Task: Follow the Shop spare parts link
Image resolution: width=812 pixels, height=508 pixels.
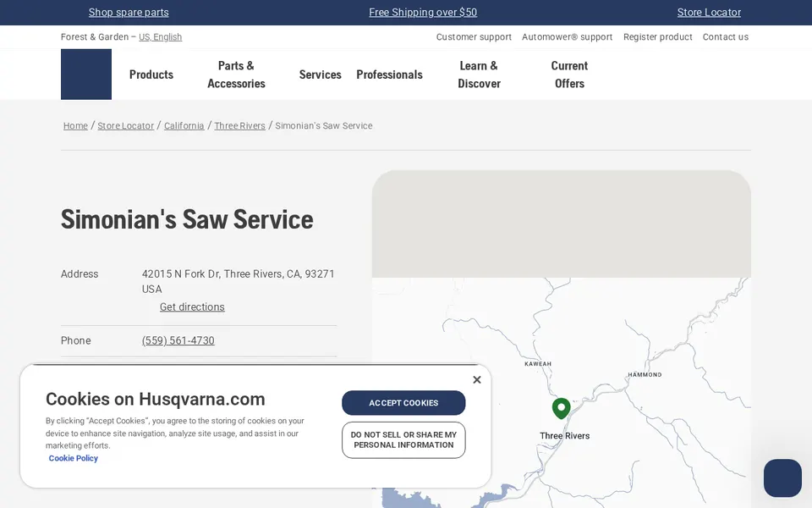Action: [x=129, y=13]
